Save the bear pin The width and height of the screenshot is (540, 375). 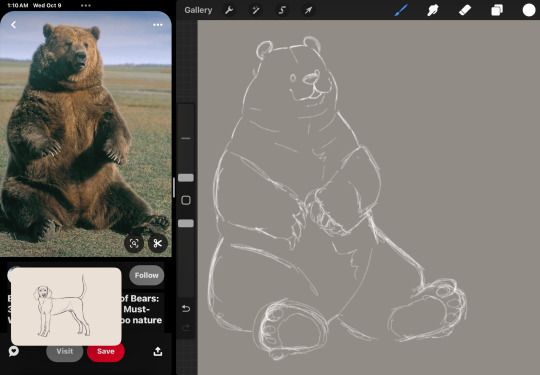click(x=106, y=351)
